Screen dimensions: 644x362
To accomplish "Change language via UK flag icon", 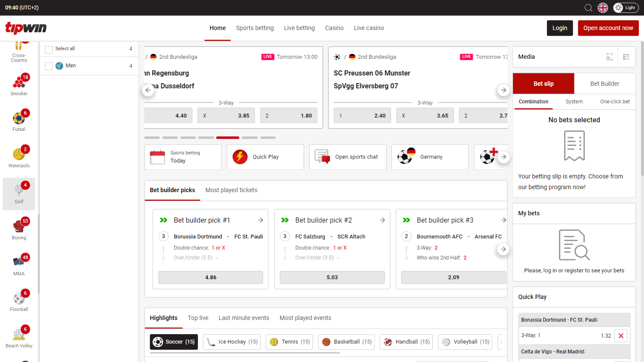I will click(603, 8).
